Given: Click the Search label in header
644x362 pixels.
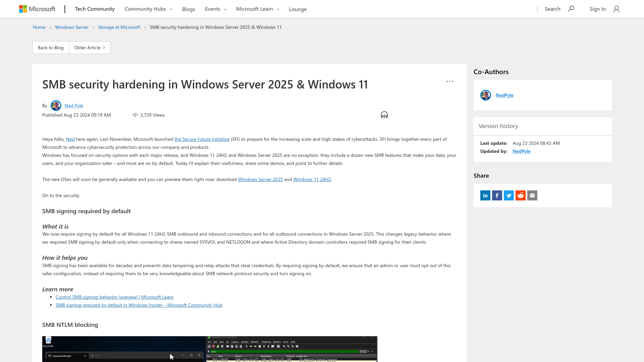Looking at the screenshot, I should (x=552, y=9).
